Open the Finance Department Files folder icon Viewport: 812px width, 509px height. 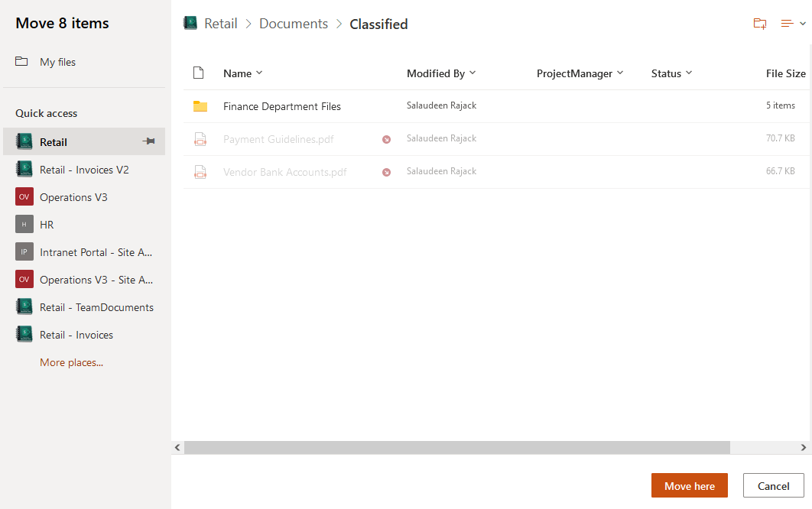(x=201, y=107)
